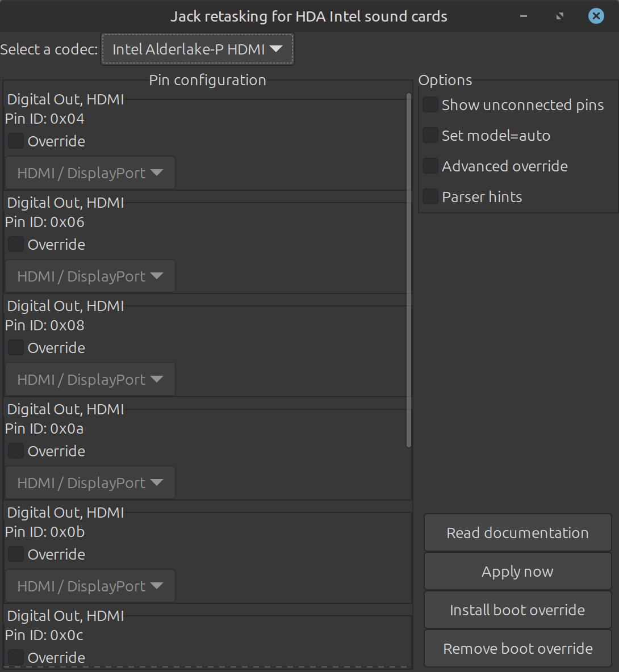Click the Read documentation button

(517, 533)
